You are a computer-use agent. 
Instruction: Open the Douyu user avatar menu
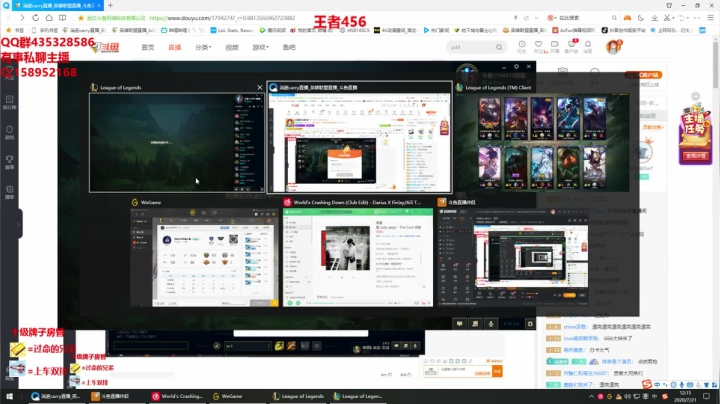click(613, 47)
